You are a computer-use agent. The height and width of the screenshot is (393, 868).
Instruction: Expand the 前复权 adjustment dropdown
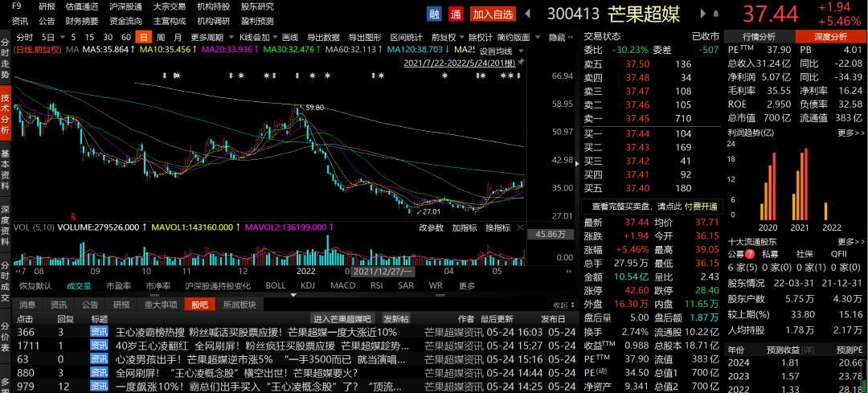tap(447, 38)
